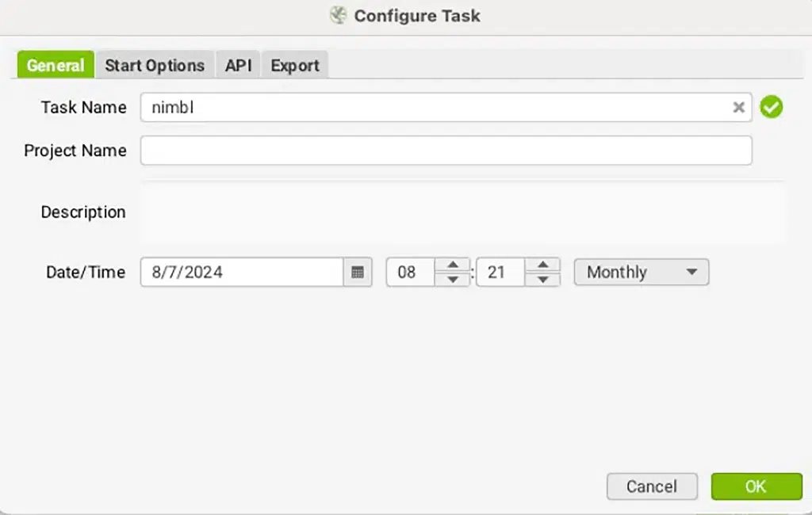812x515 pixels.
Task: Open the API tab
Action: click(238, 66)
